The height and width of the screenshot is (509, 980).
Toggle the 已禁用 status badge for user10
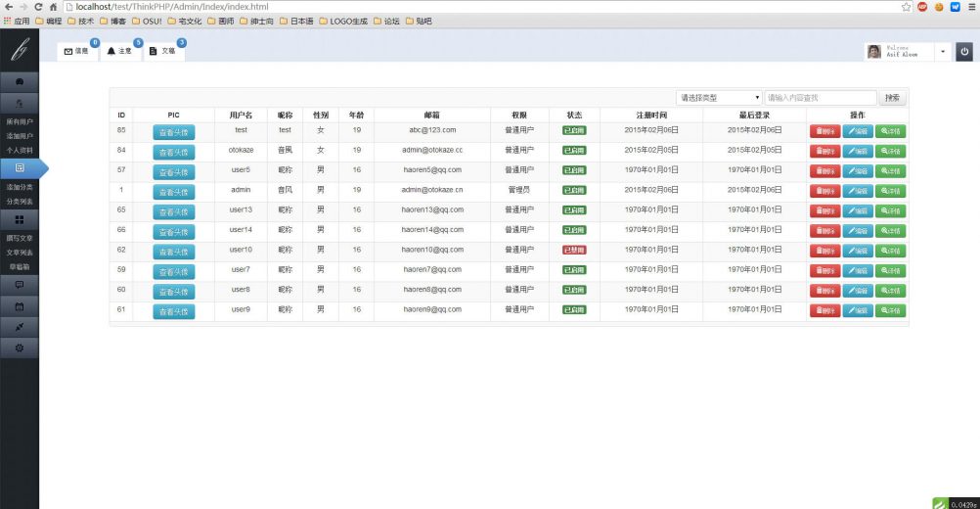tap(574, 251)
